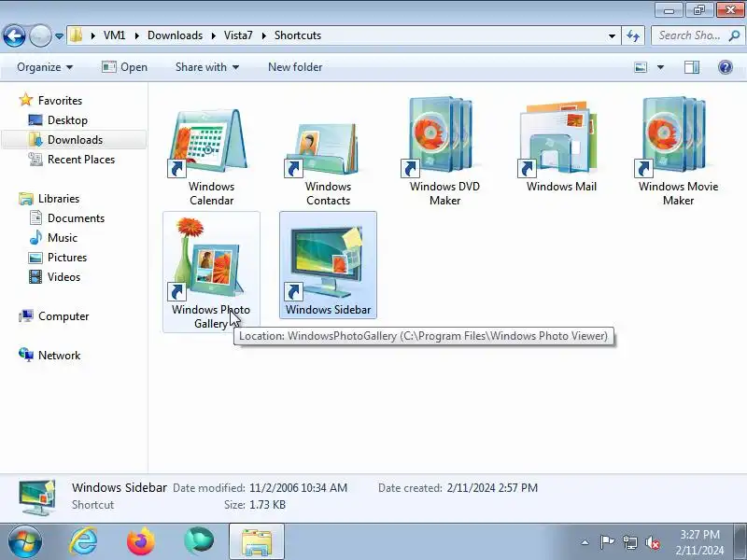Viewport: 747px width, 560px height.
Task: Select the Windows Photo Gallery shortcut
Action: pyautogui.click(x=211, y=272)
